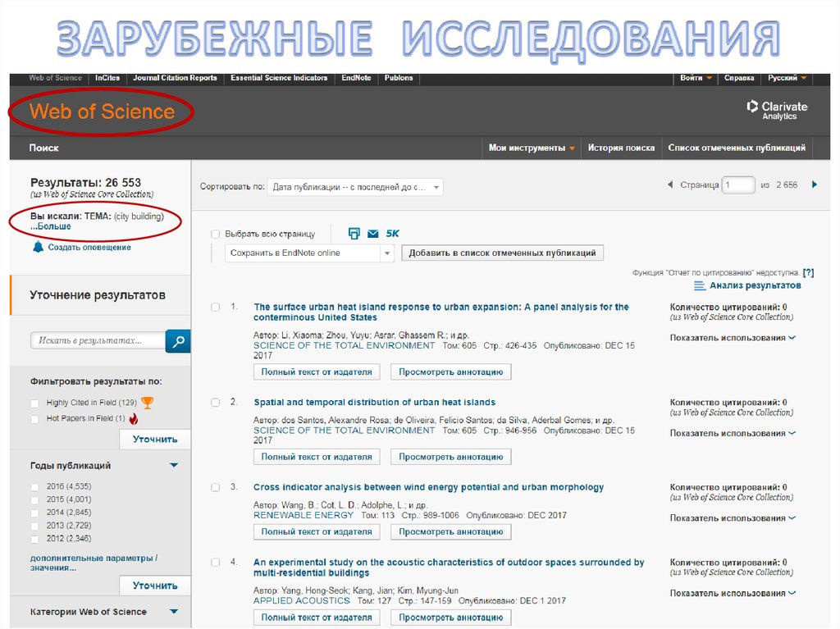Open the sort by publication date dropdown

pyautogui.click(x=355, y=187)
